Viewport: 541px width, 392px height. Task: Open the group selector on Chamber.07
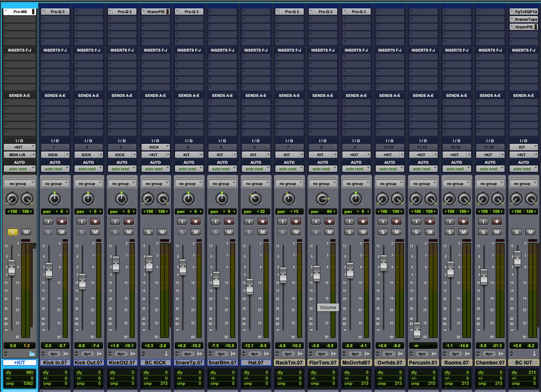pyautogui.click(x=490, y=184)
